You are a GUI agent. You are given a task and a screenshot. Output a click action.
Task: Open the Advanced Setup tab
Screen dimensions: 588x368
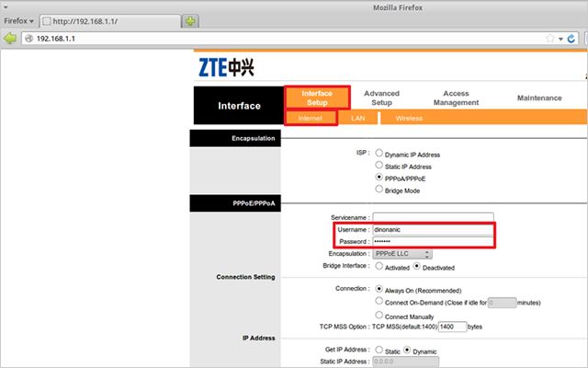point(381,98)
